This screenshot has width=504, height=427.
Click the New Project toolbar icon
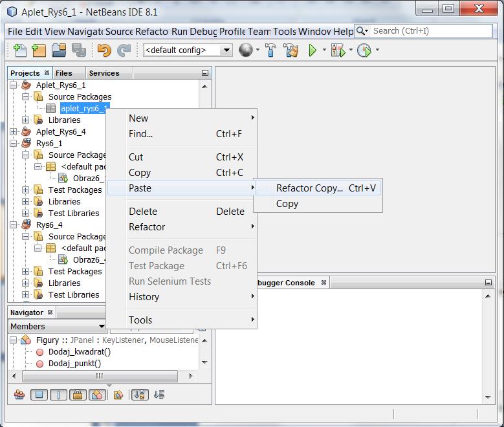coord(39,50)
